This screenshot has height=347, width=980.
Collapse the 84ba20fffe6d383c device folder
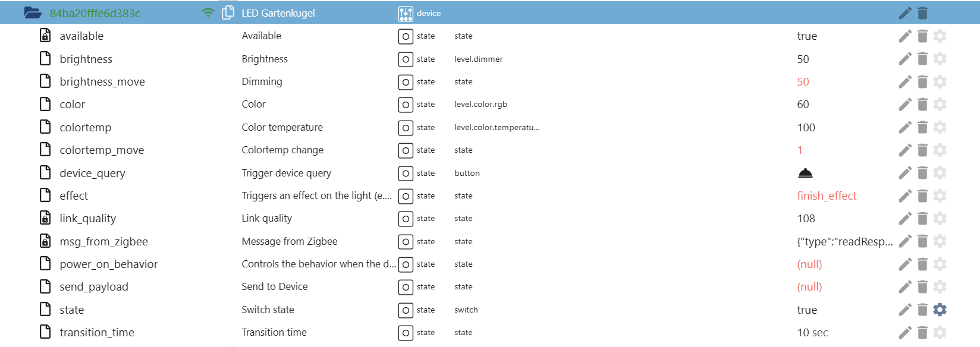coord(33,13)
